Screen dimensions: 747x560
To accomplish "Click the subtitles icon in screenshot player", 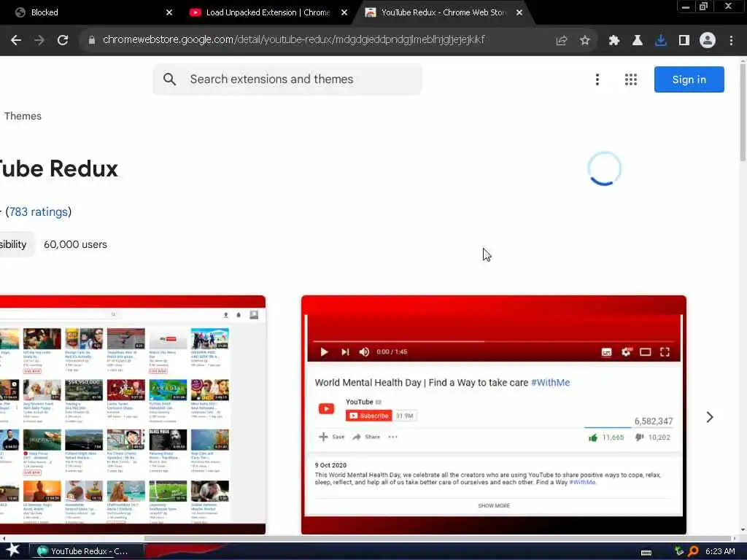I will pos(606,352).
